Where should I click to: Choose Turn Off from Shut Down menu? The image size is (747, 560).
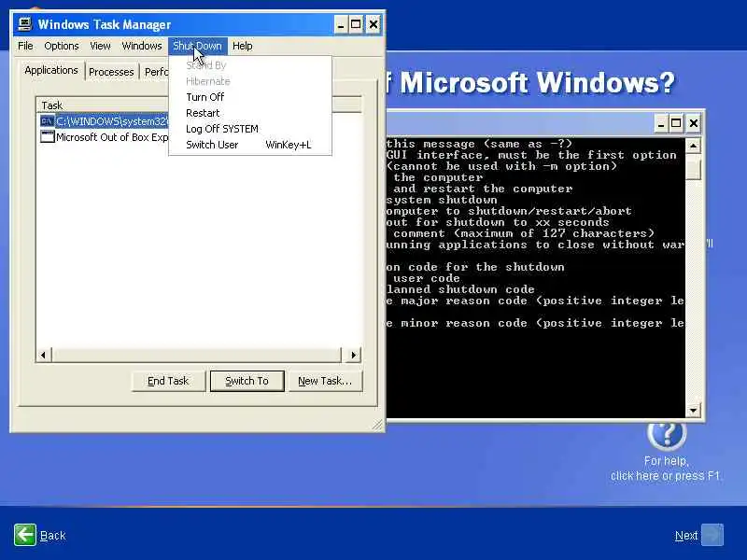tap(249, 97)
